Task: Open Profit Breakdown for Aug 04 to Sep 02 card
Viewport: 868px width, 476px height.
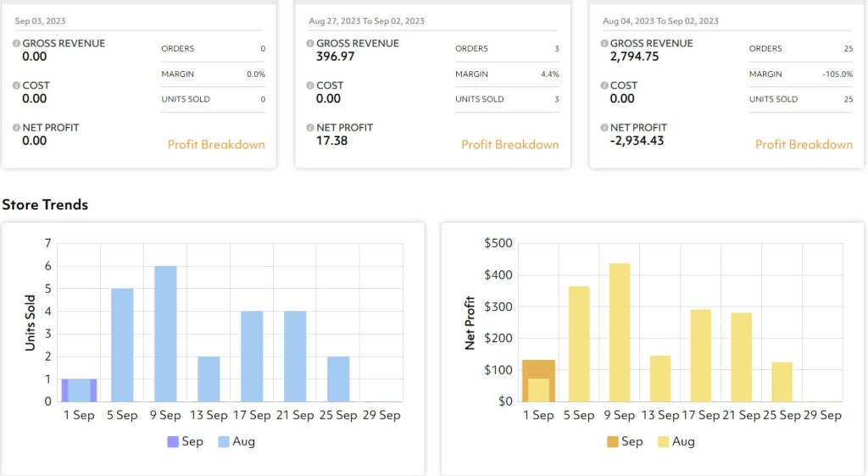Action: click(x=804, y=145)
